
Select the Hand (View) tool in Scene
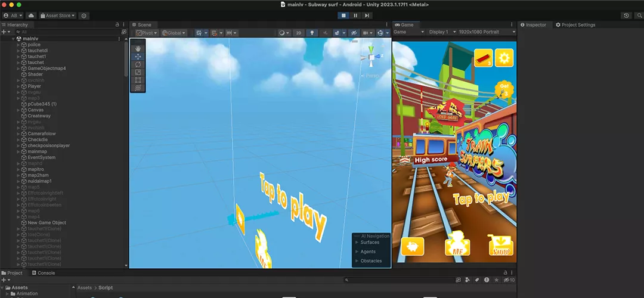(x=138, y=48)
